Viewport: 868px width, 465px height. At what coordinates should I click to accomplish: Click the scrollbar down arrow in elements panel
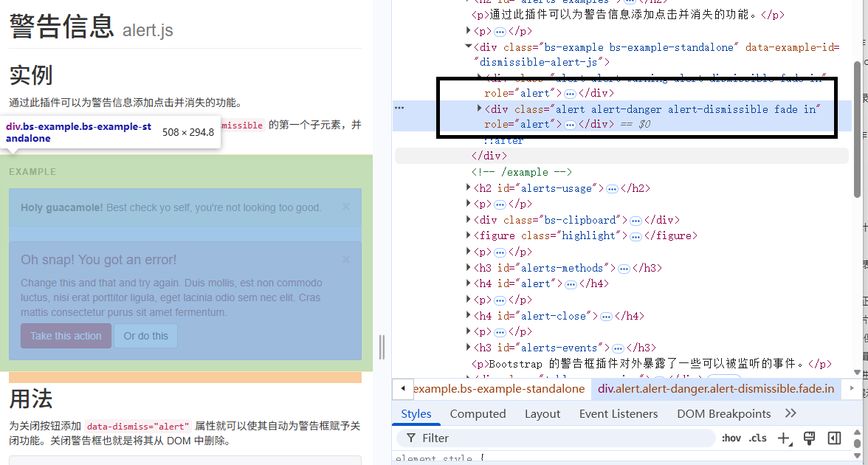point(858,372)
